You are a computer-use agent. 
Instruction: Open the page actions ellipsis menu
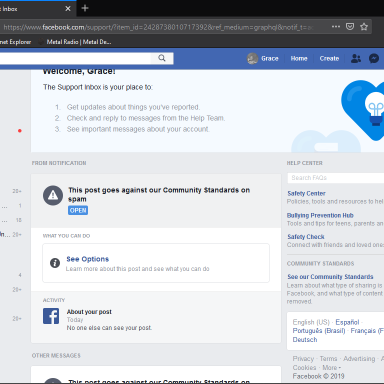[x=336, y=27]
